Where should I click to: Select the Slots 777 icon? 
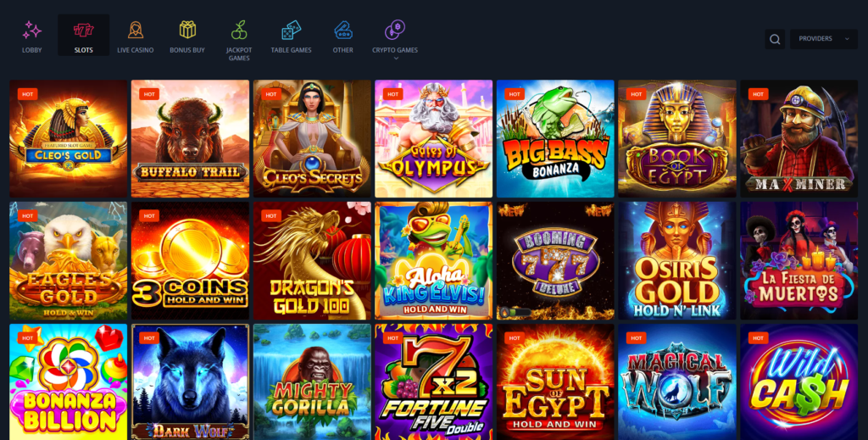(x=84, y=30)
